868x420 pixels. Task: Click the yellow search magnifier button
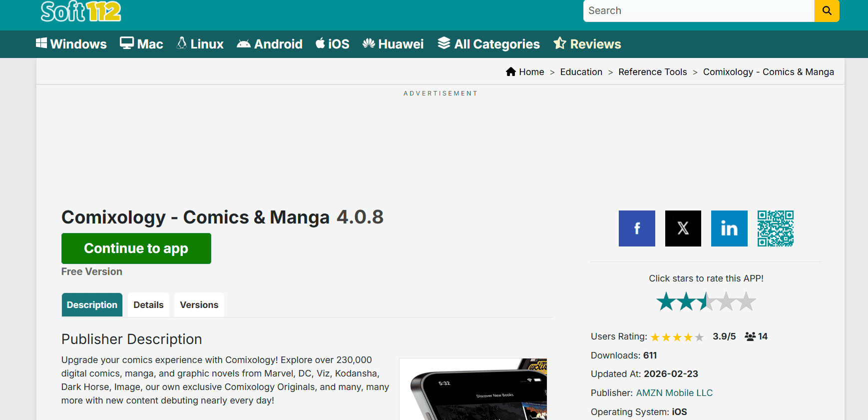tap(827, 10)
